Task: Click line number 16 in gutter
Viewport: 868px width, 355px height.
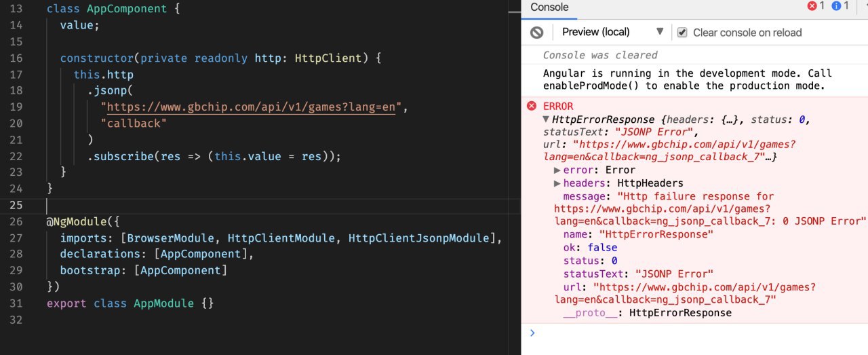Action: click(x=17, y=58)
